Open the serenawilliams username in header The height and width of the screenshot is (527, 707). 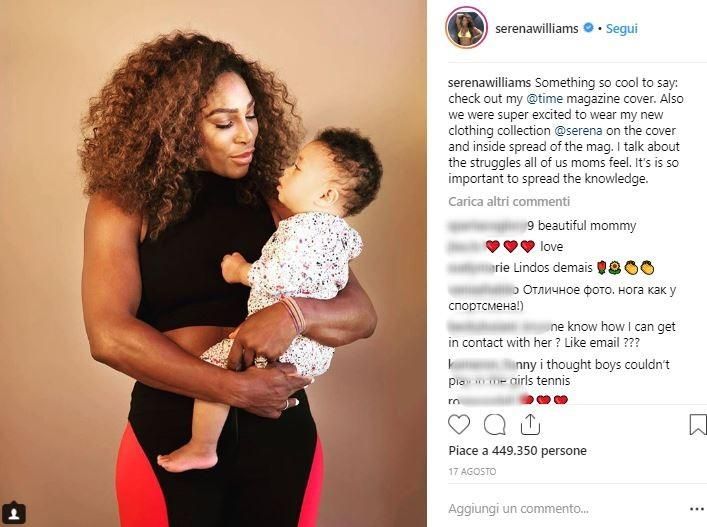pyautogui.click(x=537, y=28)
